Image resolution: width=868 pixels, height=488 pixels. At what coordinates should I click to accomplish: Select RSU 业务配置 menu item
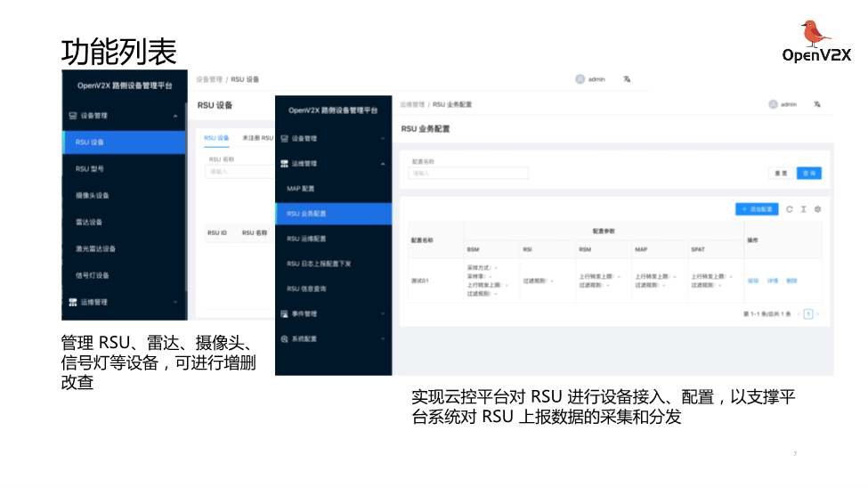(334, 214)
